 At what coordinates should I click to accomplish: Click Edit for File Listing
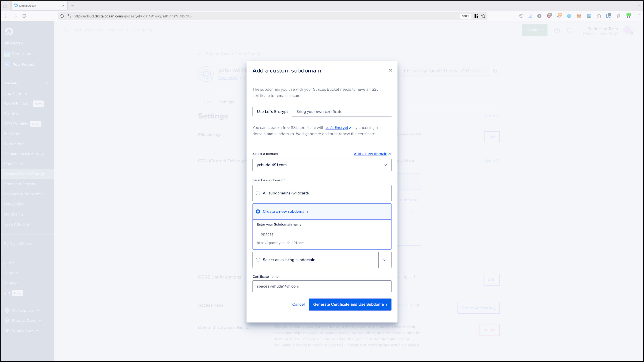[x=492, y=137]
